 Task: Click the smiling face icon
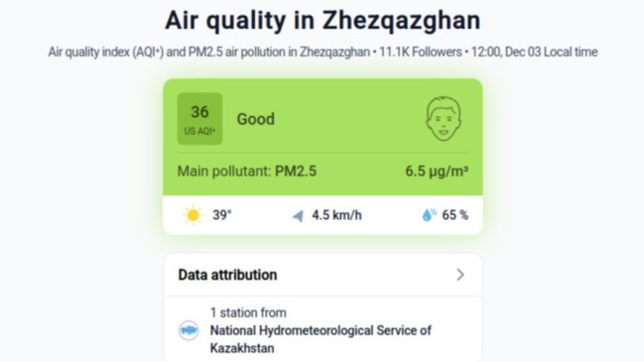click(444, 119)
